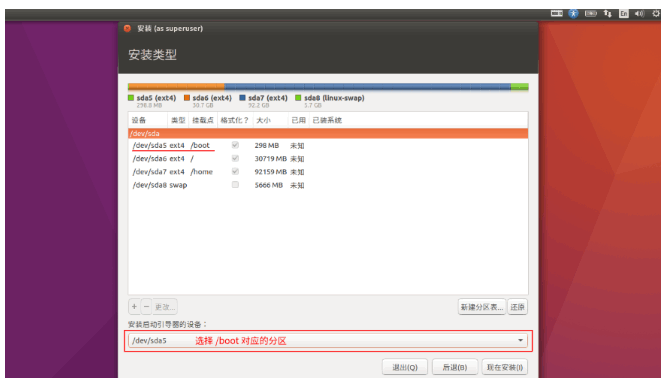Click the minus icon to remove partition

[x=146, y=306]
